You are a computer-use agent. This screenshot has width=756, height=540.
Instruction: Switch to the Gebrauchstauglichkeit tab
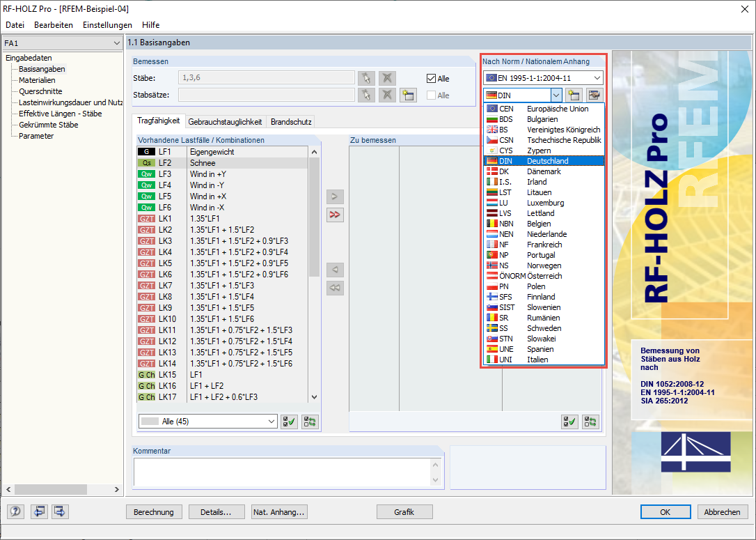pyautogui.click(x=225, y=122)
